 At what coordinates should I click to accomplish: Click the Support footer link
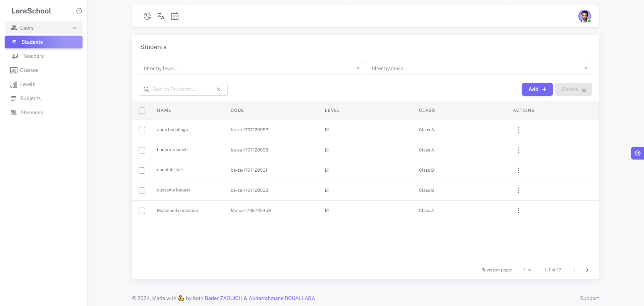coord(589,298)
